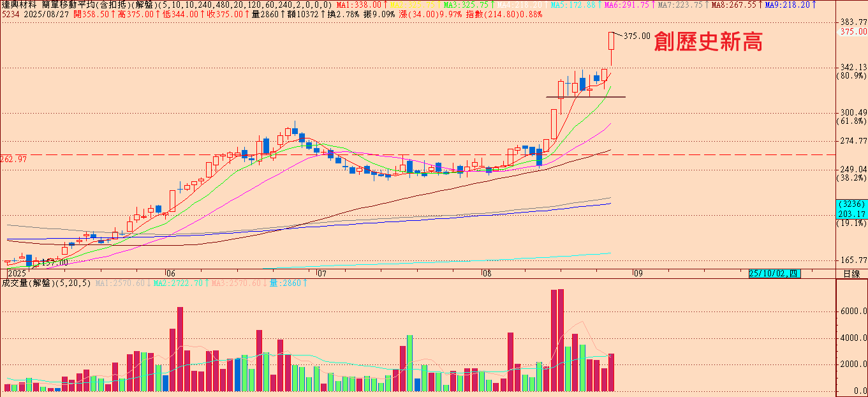Click the MA3:325.75 green indicator label
Image resolution: width=868 pixels, height=397 pixels.
click(x=469, y=5)
